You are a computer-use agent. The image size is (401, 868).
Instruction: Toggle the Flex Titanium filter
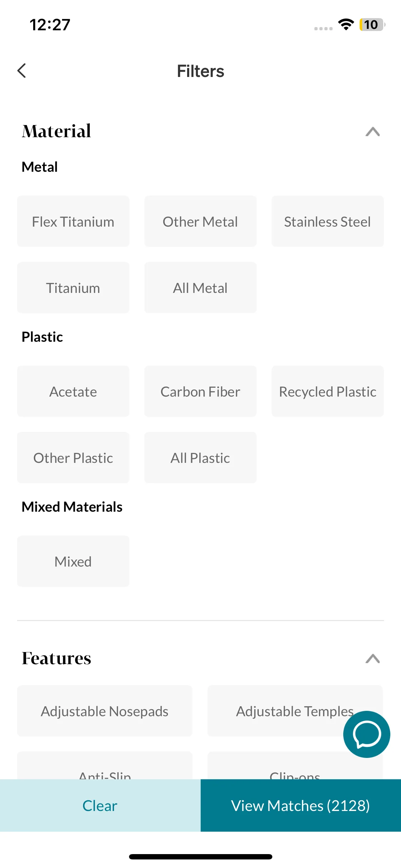(x=73, y=221)
